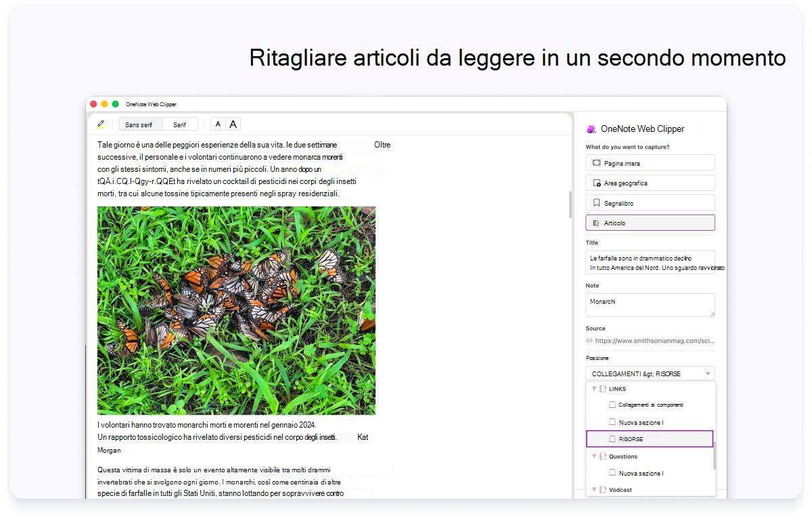Collapse the Vodcast notebook
812x521 pixels.
pyautogui.click(x=594, y=489)
